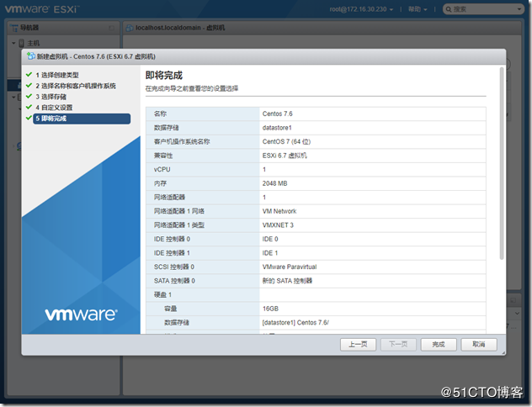
Task: Select wizard step 5 即将完成
Action: click(x=82, y=119)
